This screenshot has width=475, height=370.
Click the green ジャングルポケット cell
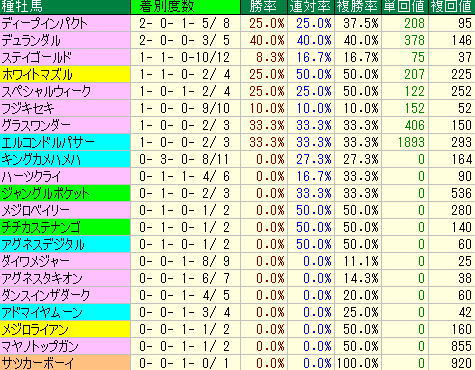pos(65,193)
